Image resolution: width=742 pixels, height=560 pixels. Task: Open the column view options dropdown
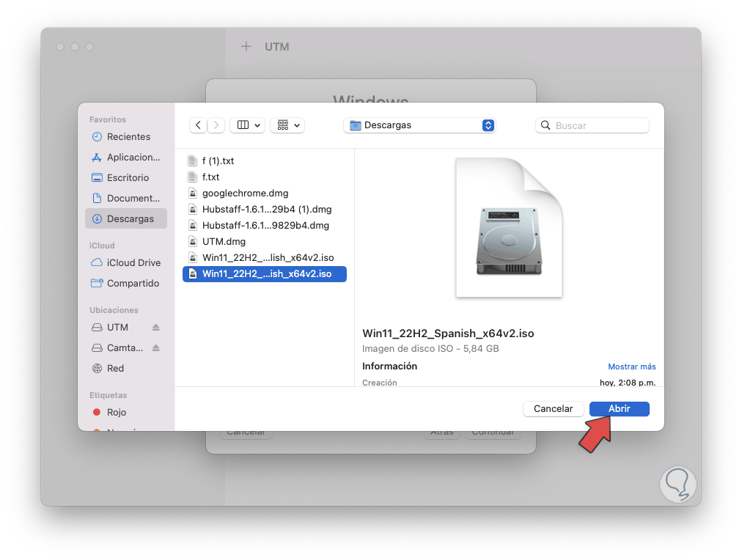pyautogui.click(x=248, y=125)
